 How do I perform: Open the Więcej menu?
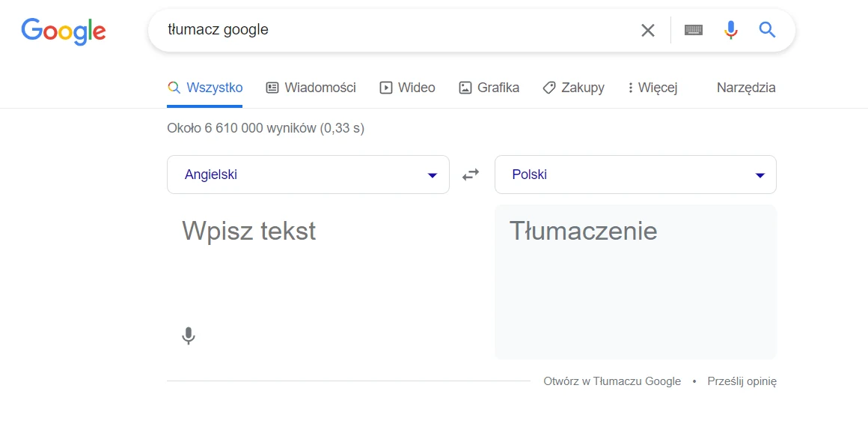(652, 88)
